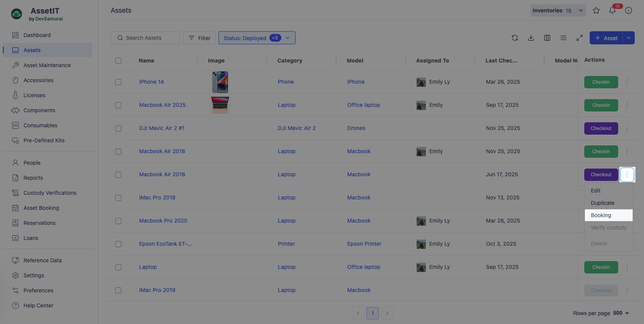Click the Search Assets field

coord(145,38)
